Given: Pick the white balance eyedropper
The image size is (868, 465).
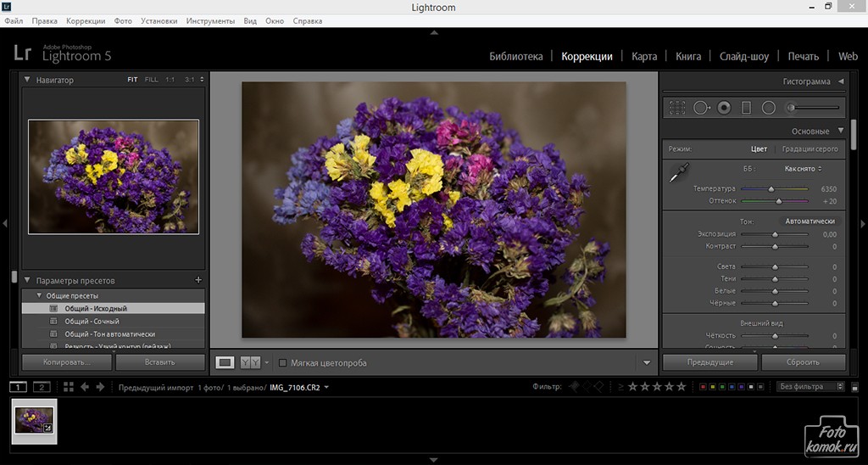Looking at the screenshot, I should coord(679,173).
